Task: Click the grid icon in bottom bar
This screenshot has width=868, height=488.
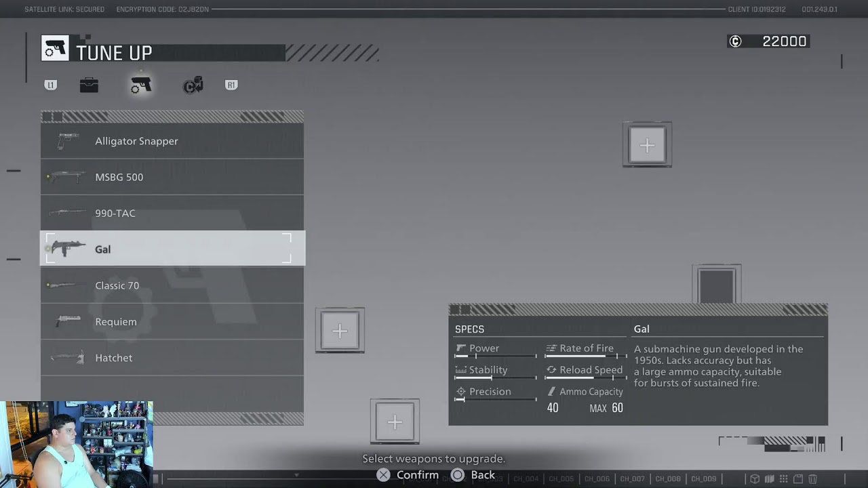Action: 783,479
